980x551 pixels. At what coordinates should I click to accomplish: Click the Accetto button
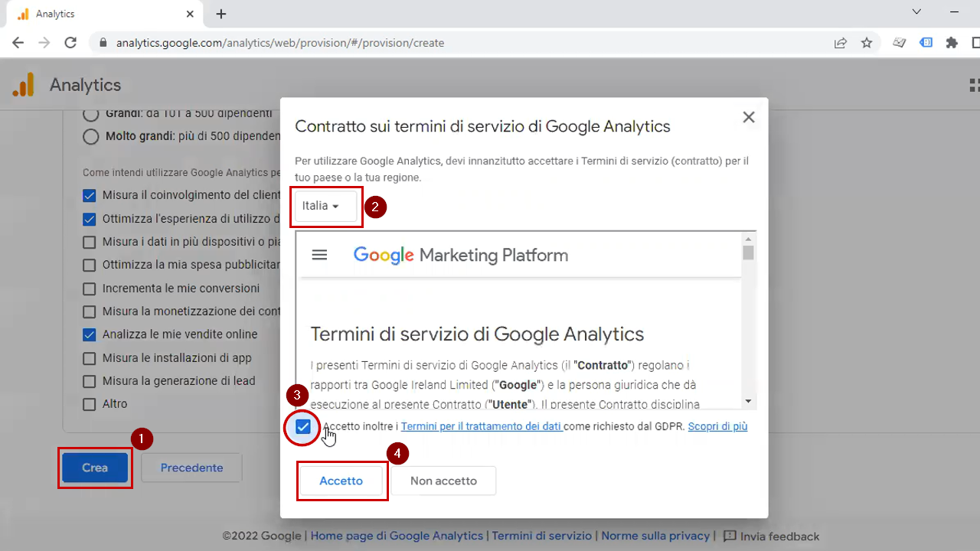(x=341, y=481)
